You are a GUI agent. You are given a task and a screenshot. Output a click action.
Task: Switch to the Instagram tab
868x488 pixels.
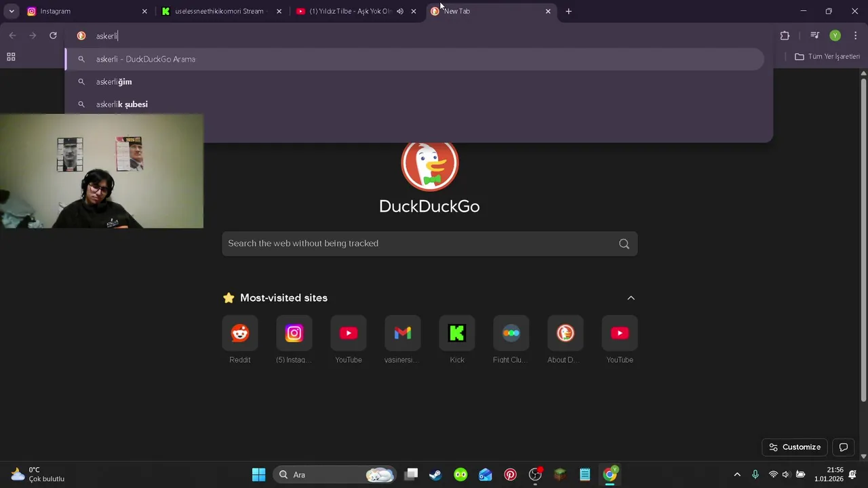click(x=85, y=11)
